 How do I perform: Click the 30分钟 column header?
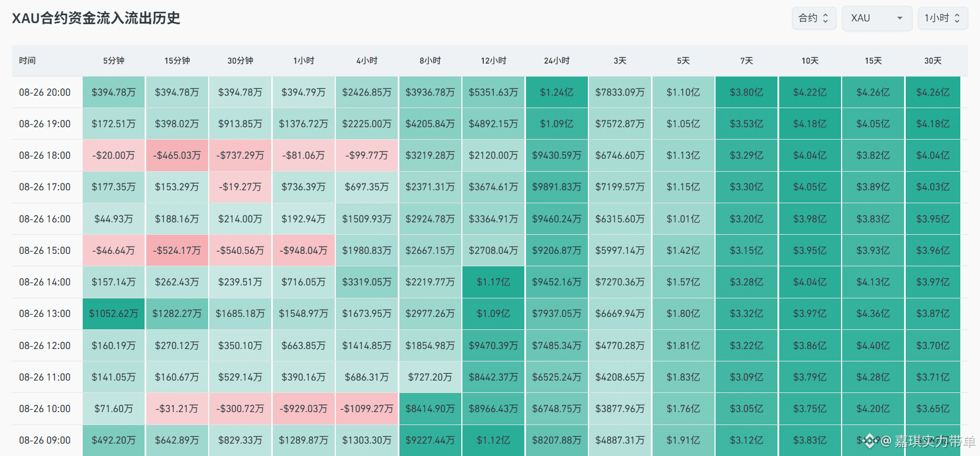240,61
